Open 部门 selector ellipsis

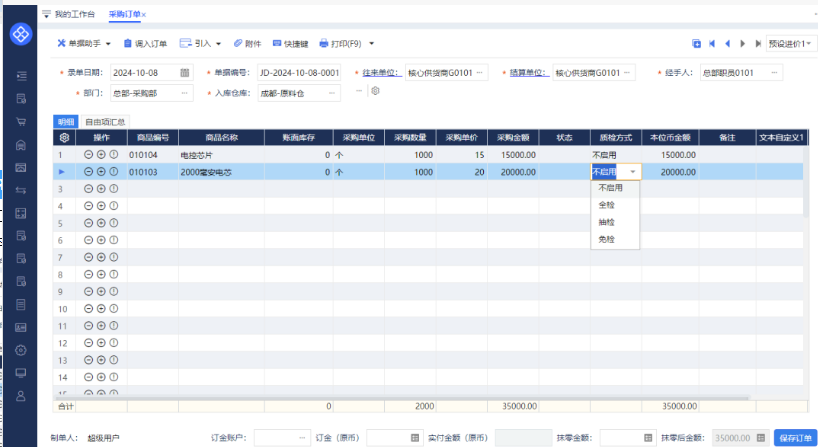(x=184, y=93)
